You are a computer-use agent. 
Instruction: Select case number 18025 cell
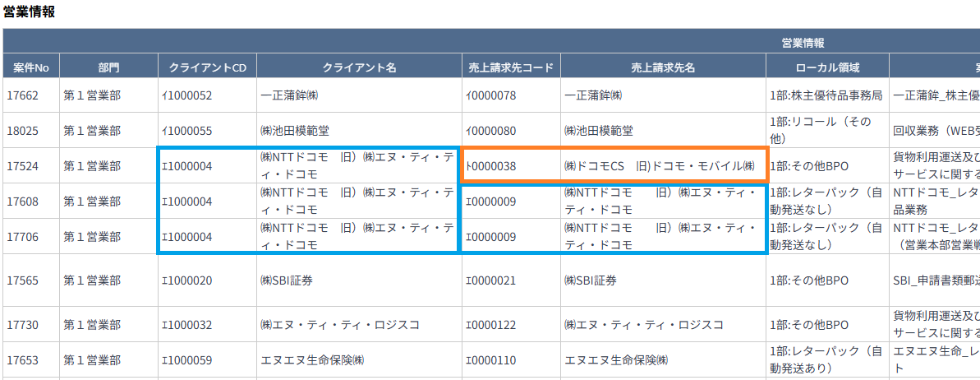(23, 131)
